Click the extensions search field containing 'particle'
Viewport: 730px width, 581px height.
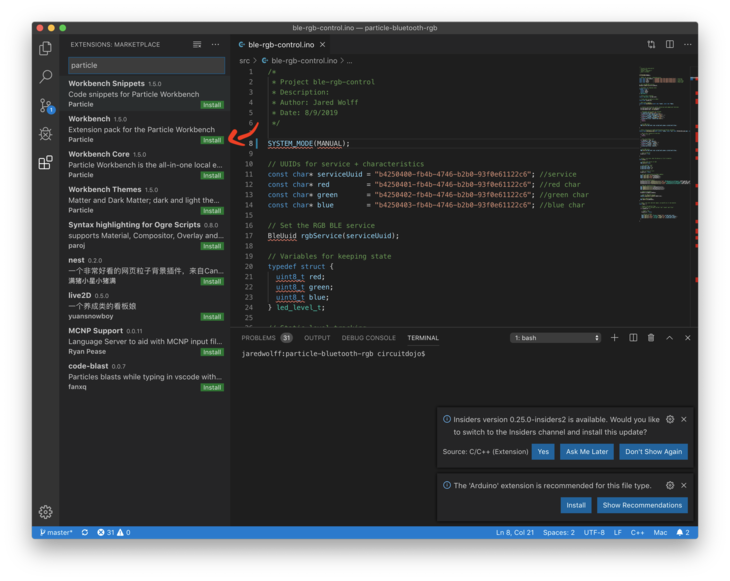click(146, 65)
